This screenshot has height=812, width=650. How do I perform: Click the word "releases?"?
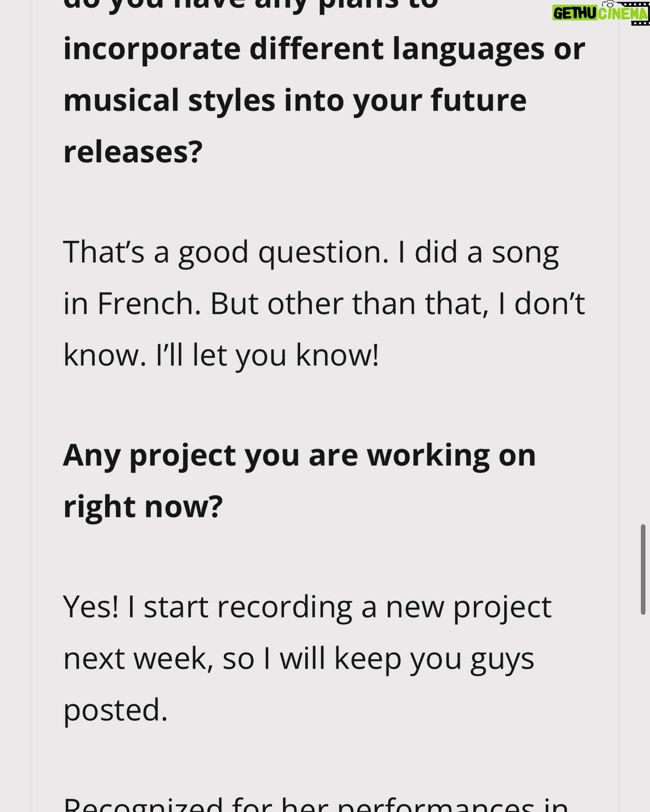pos(133,152)
